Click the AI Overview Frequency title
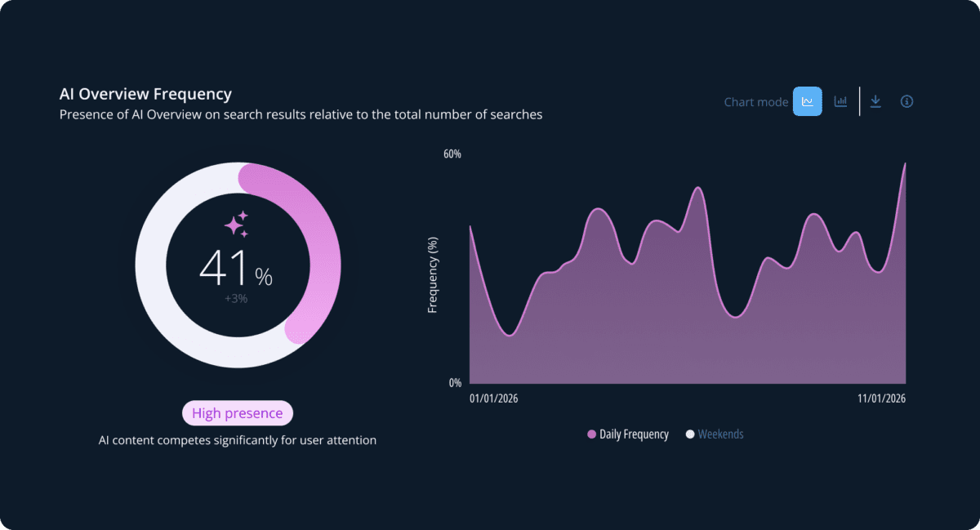980x530 pixels. [x=145, y=95]
